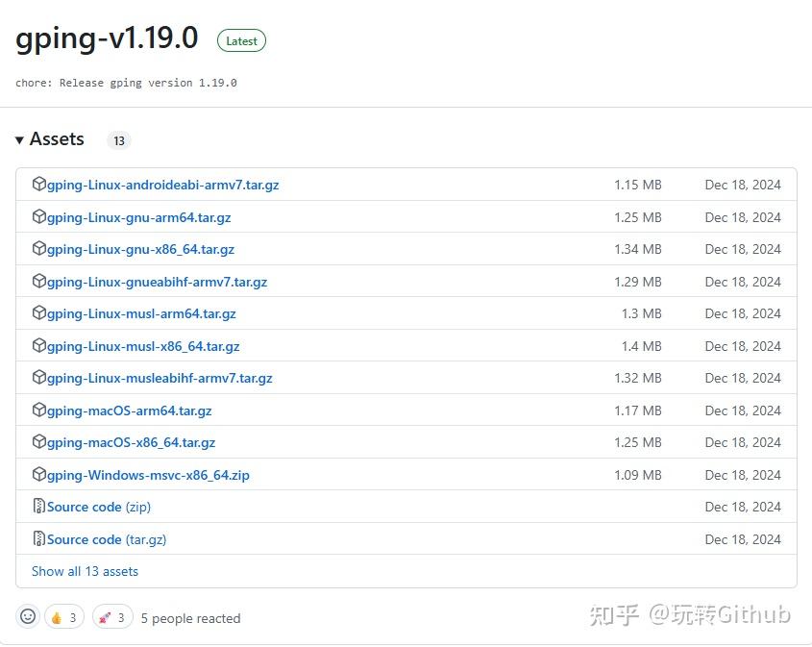Open the smiley add-reaction button
812x647 pixels.
pos(28,616)
